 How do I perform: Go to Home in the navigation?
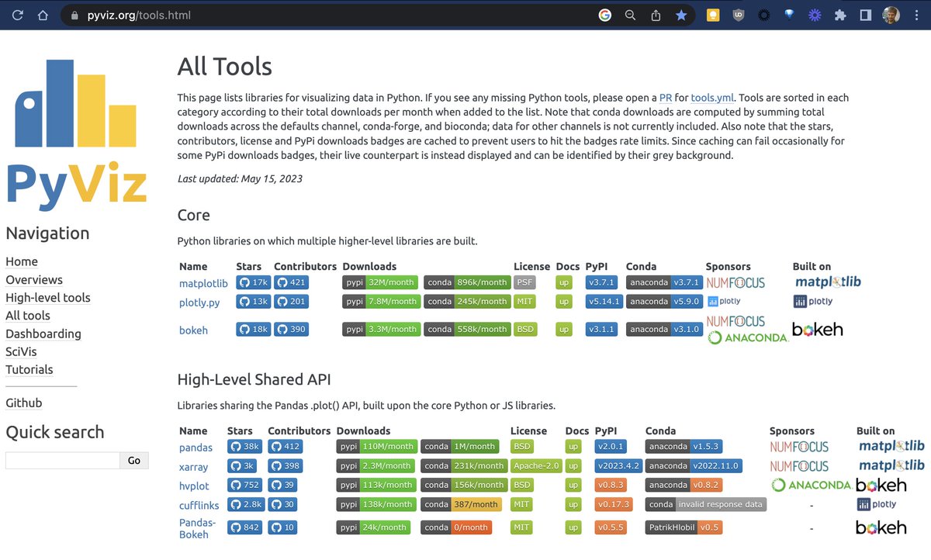pyautogui.click(x=22, y=262)
